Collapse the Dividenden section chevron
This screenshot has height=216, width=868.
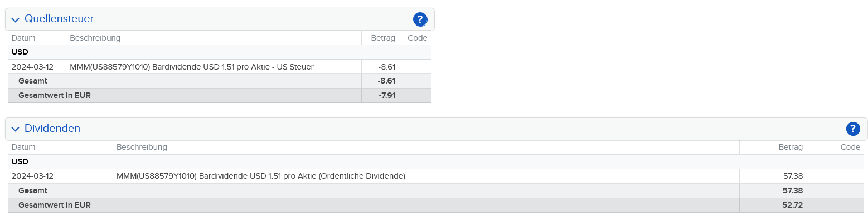15,129
